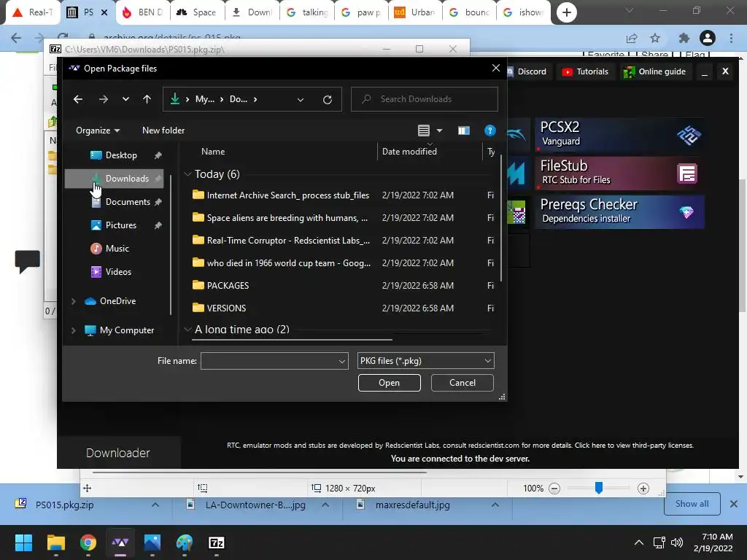Collapse the A long time ago group
Image resolution: width=747 pixels, height=560 pixels.
pyautogui.click(x=187, y=329)
